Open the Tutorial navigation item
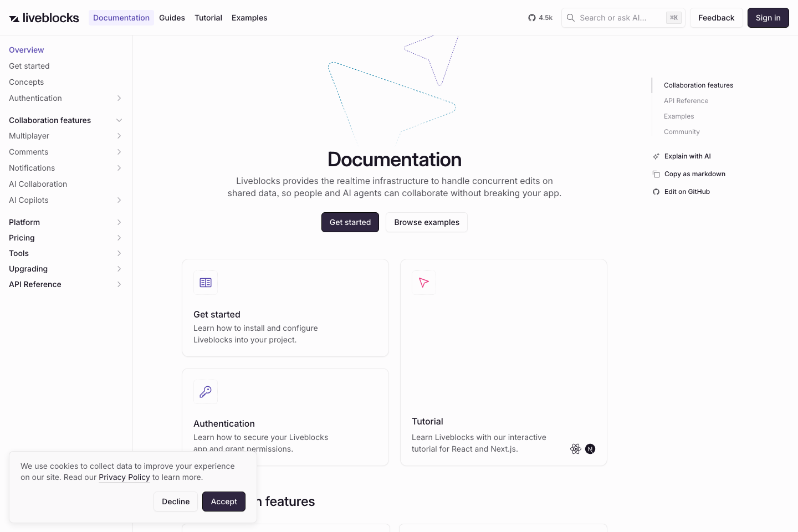The height and width of the screenshot is (532, 798). click(208, 17)
